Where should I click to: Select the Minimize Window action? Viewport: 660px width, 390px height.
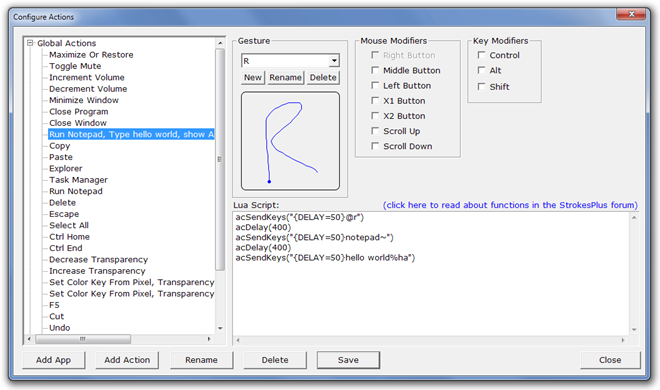coord(84,100)
